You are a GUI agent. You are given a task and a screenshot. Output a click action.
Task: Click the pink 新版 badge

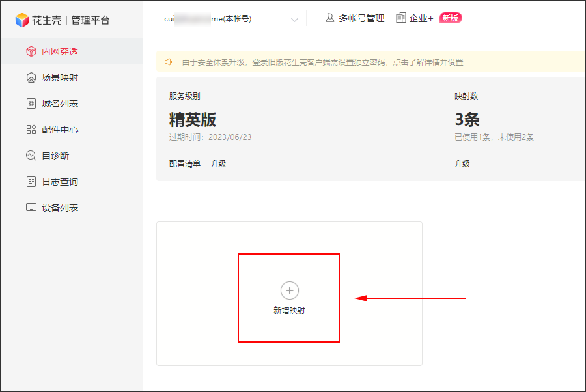coord(450,18)
